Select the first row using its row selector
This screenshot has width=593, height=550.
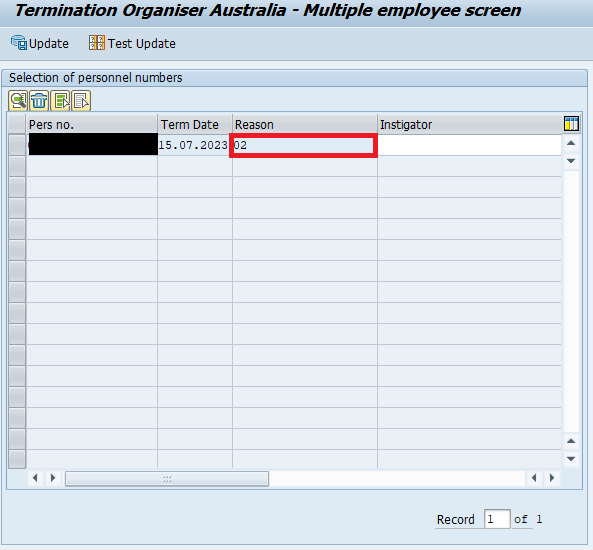[x=17, y=145]
